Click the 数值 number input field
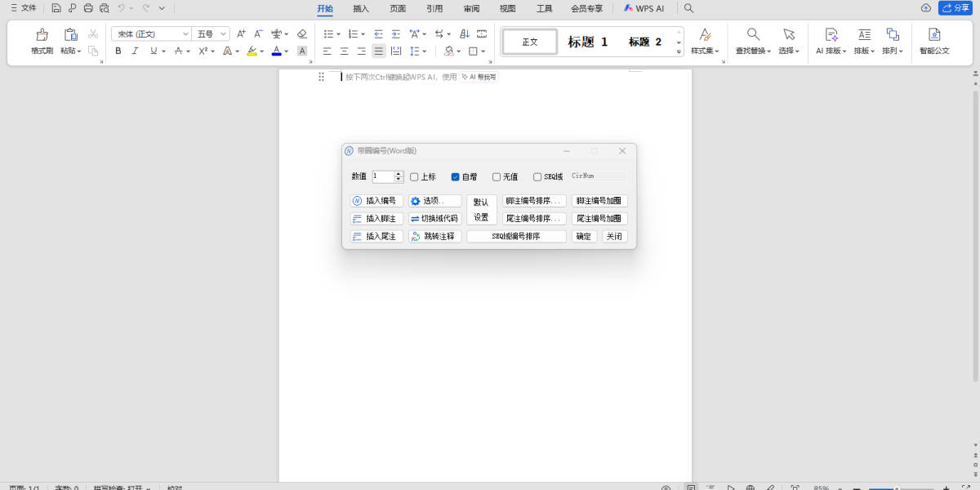Image resolution: width=980 pixels, height=490 pixels. pyautogui.click(x=383, y=176)
